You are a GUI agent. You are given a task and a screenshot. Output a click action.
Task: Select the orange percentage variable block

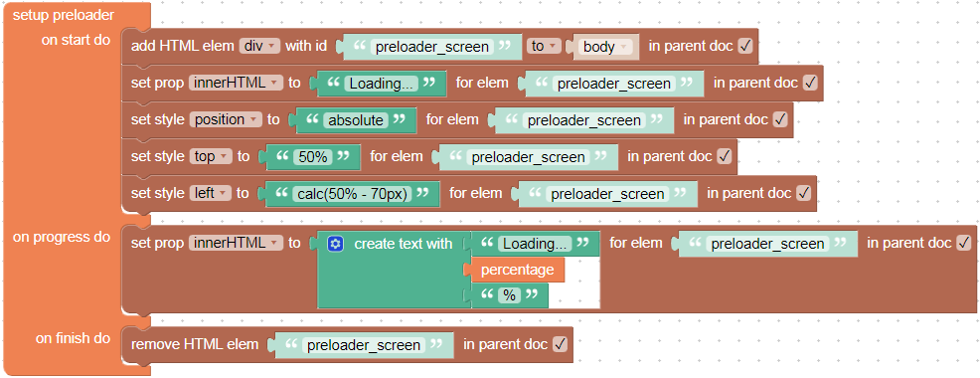(x=517, y=270)
